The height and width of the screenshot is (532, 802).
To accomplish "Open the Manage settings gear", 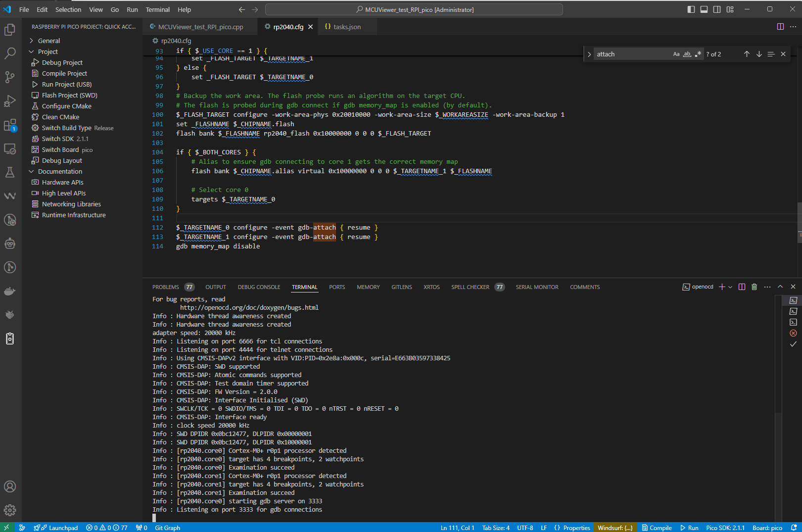I will [10, 510].
